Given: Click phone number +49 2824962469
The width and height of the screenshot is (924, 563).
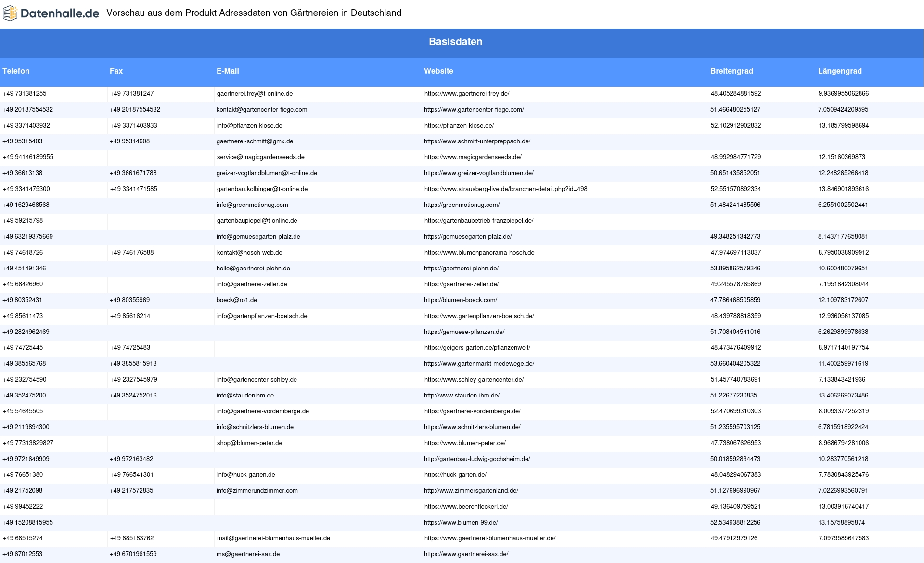Looking at the screenshot, I should [26, 332].
